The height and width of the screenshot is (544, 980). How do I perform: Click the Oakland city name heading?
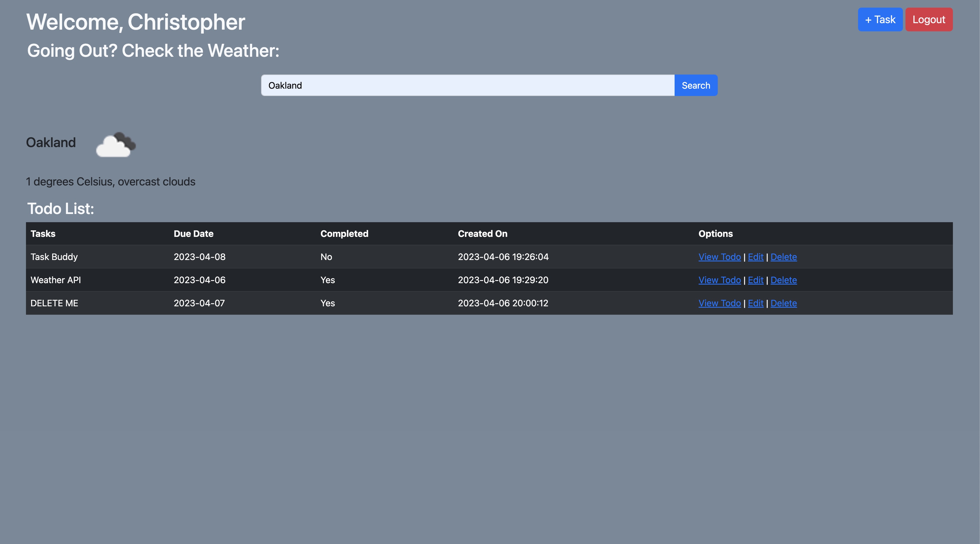pyautogui.click(x=51, y=142)
